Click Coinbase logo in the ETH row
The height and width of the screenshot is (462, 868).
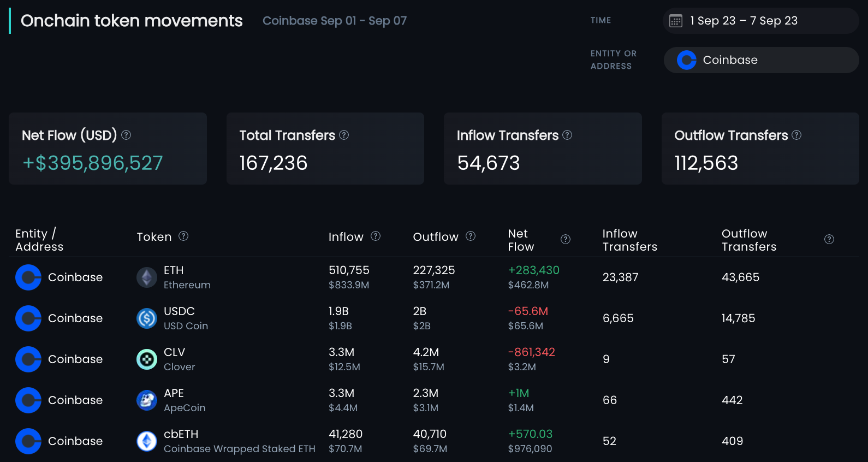tap(28, 277)
